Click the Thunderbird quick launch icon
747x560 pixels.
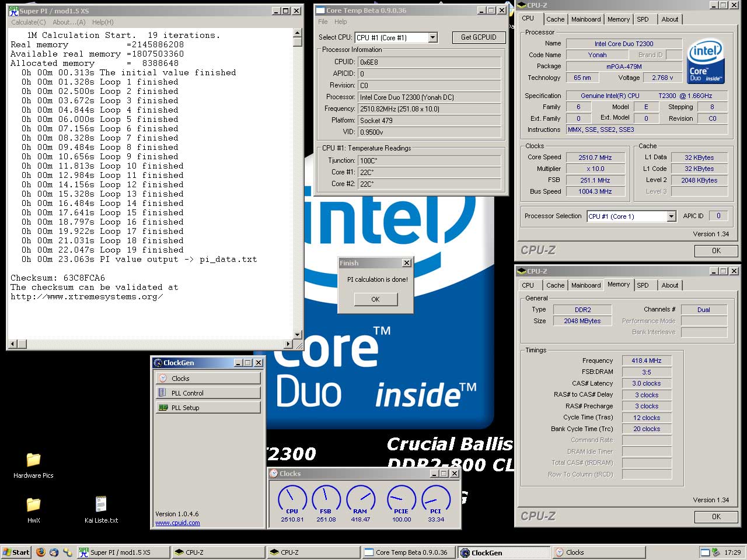click(54, 552)
